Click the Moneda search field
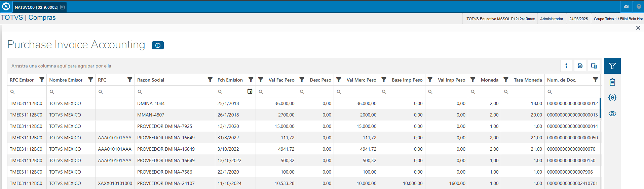Viewport: 644px width, 189px height. (484, 92)
